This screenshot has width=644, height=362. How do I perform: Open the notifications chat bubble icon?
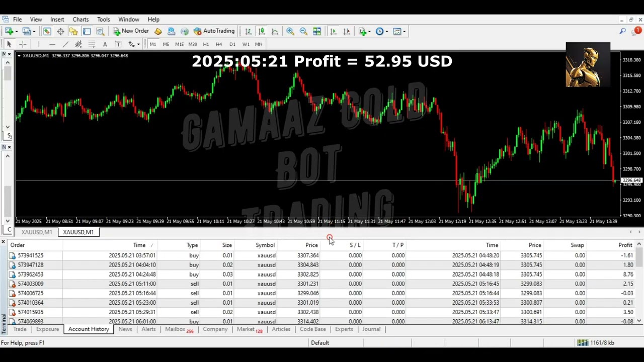pyautogui.click(x=636, y=31)
